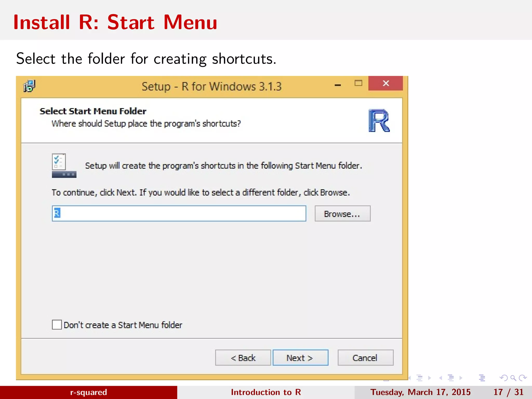Go back with the < Back button

tap(243, 358)
